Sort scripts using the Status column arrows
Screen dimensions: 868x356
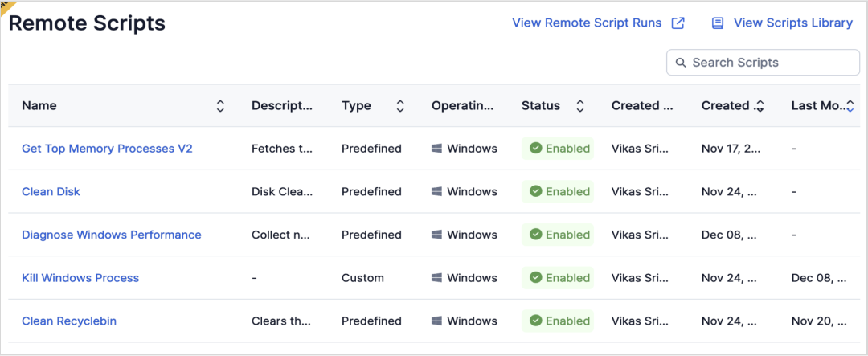580,106
